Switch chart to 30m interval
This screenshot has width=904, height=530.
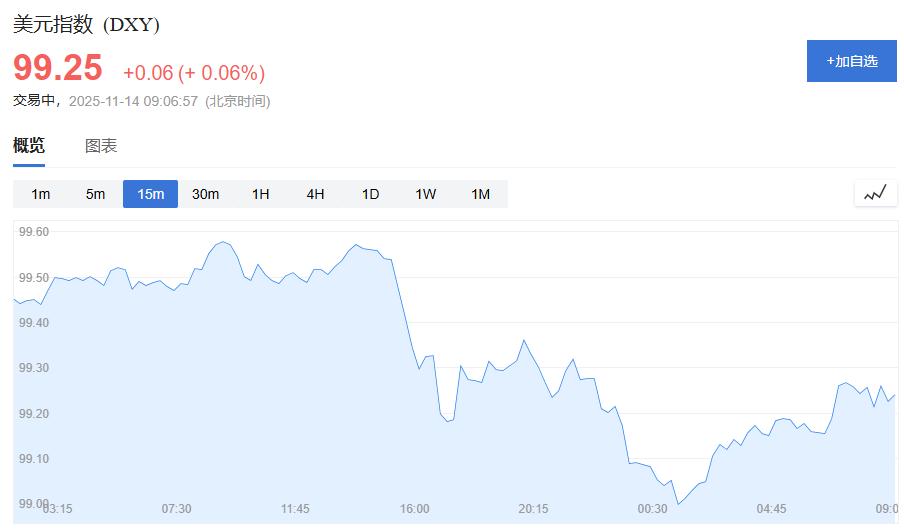[x=205, y=194]
